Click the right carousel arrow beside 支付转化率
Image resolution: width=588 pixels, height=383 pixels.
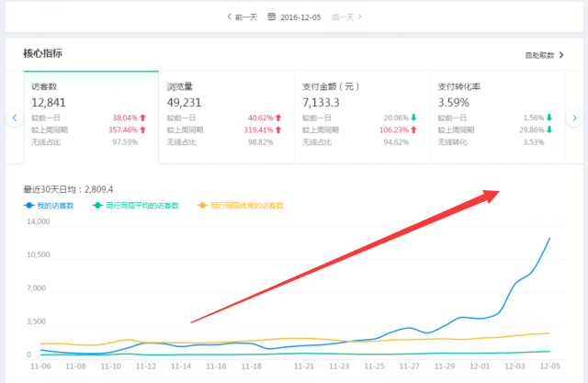coord(574,118)
